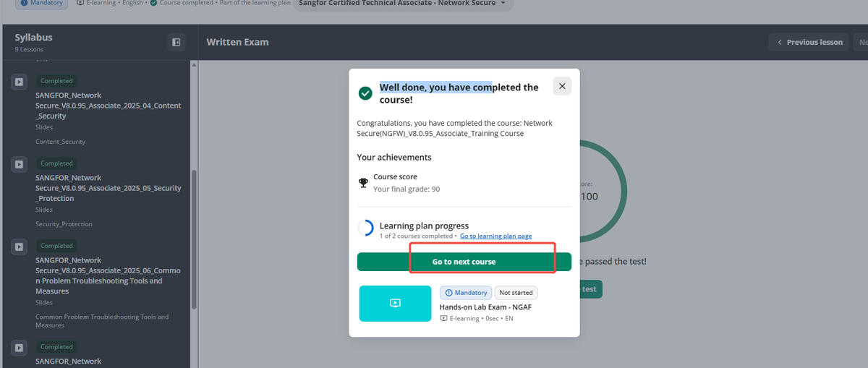The height and width of the screenshot is (368, 868).
Task: Click the Content_Security description text
Action: pyautogui.click(x=61, y=142)
